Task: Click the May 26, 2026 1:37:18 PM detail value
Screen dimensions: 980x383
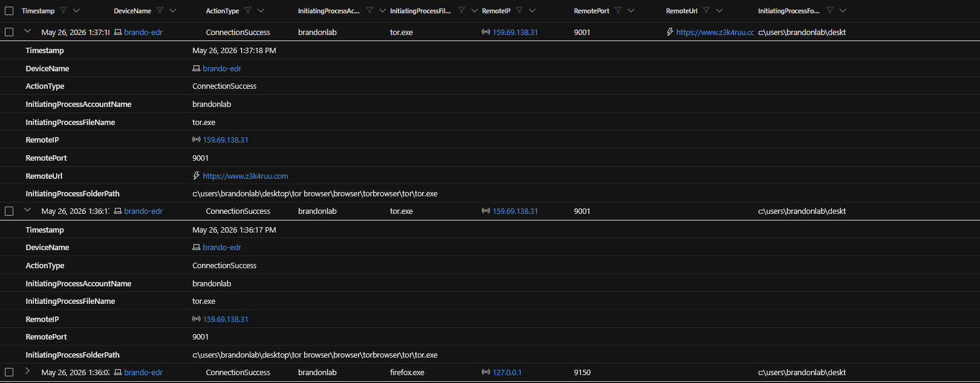Action: pyautogui.click(x=234, y=51)
